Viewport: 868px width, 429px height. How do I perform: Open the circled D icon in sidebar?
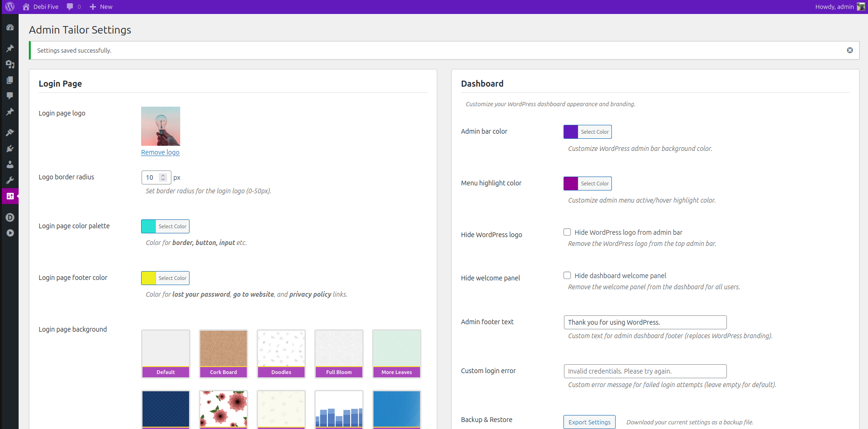tap(10, 218)
